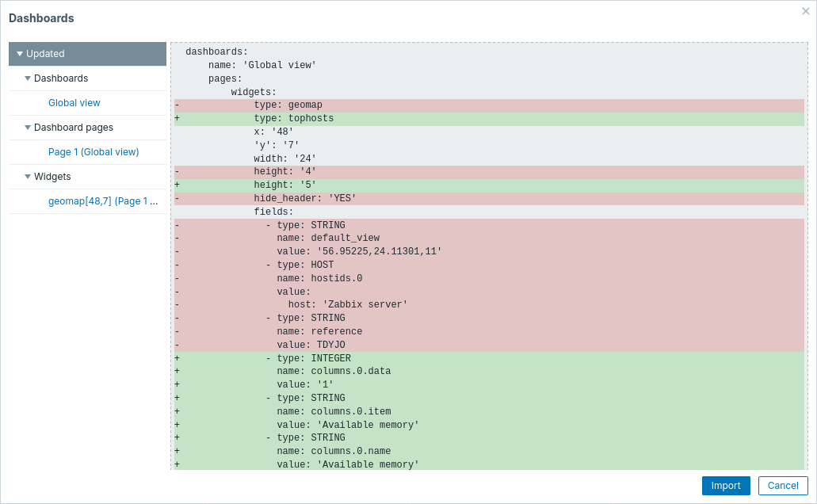
Task: Click the added height '5' line
Action: (284, 185)
